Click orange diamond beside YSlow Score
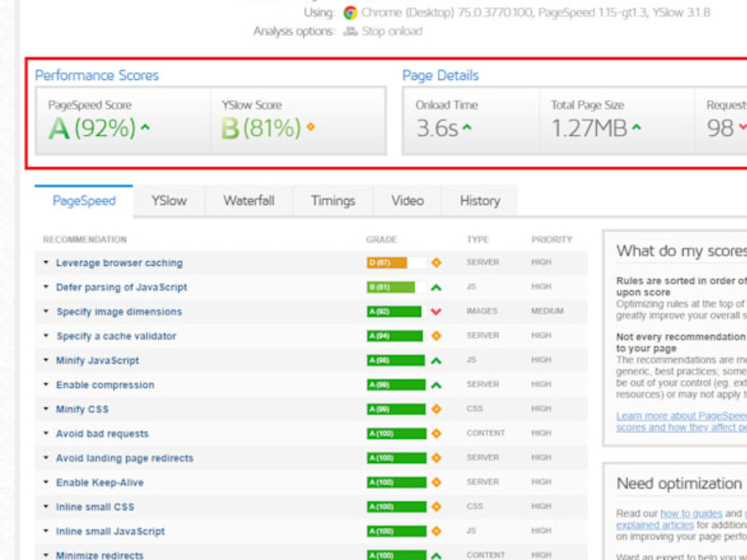 pyautogui.click(x=311, y=127)
